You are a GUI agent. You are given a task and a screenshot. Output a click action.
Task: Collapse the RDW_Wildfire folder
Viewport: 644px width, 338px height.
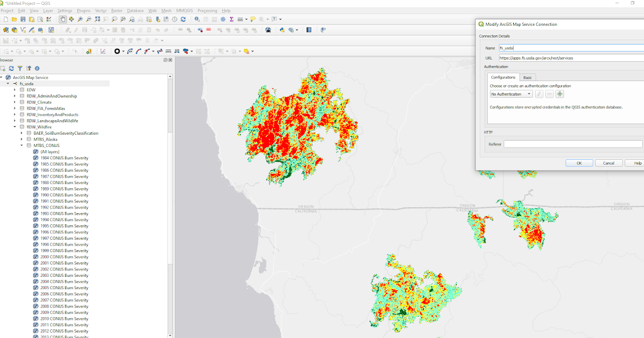(15, 127)
